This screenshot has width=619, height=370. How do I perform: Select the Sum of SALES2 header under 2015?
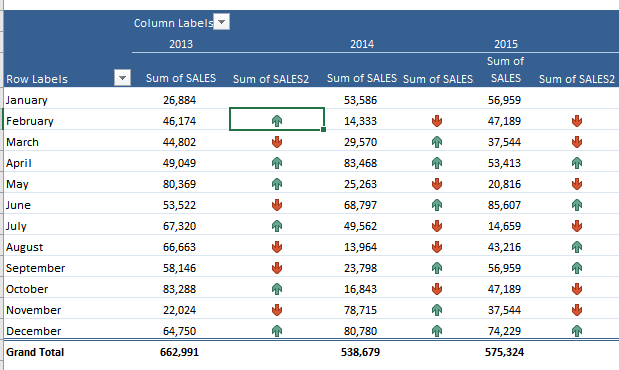pos(577,79)
